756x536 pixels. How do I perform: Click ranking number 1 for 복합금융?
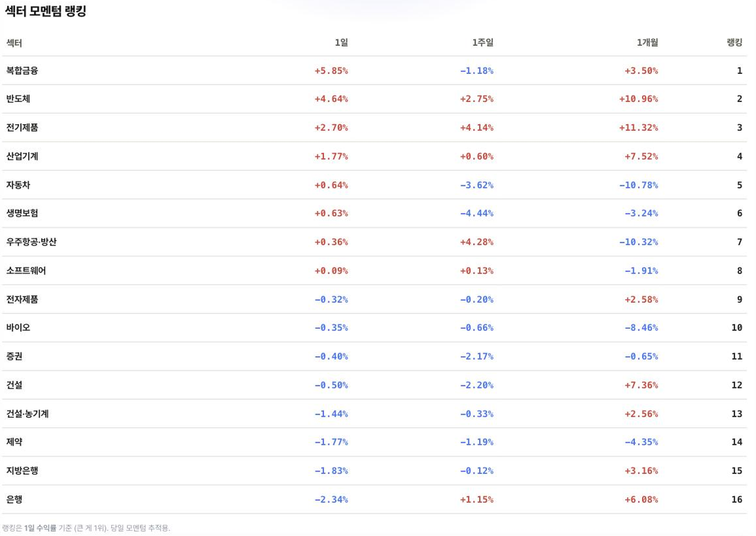(x=739, y=71)
